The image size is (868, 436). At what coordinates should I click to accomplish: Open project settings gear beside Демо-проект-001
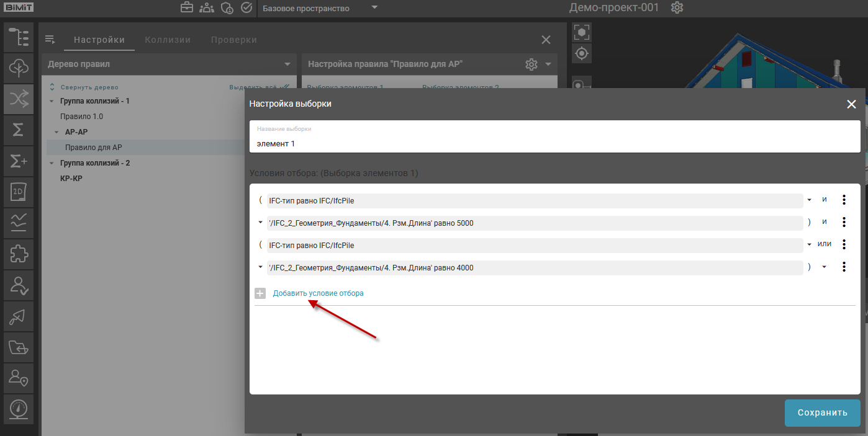(x=677, y=8)
